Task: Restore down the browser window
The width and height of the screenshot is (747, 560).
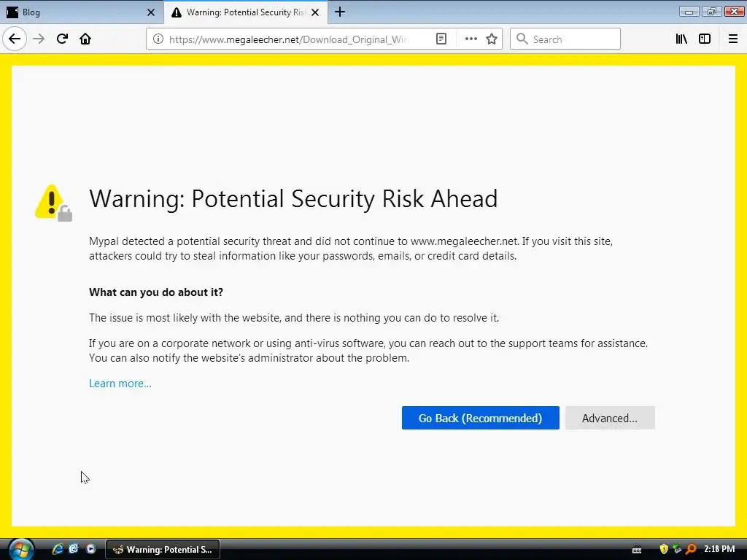Action: (711, 12)
